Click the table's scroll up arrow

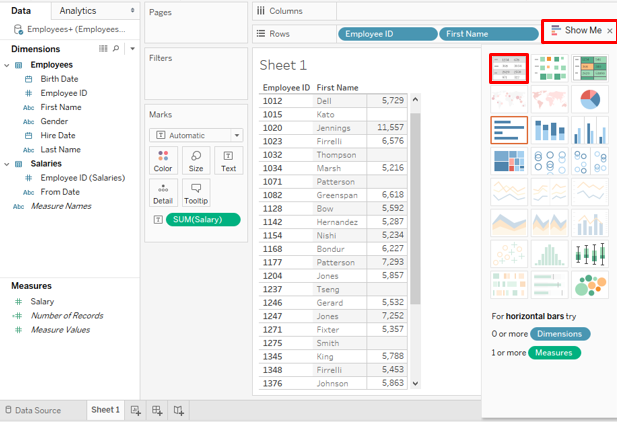[x=415, y=100]
